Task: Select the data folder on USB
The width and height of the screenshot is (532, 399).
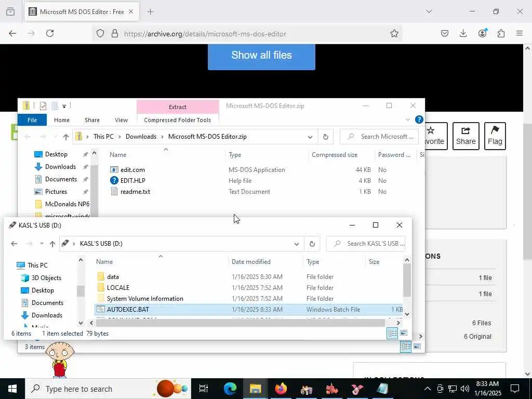Action: click(113, 277)
